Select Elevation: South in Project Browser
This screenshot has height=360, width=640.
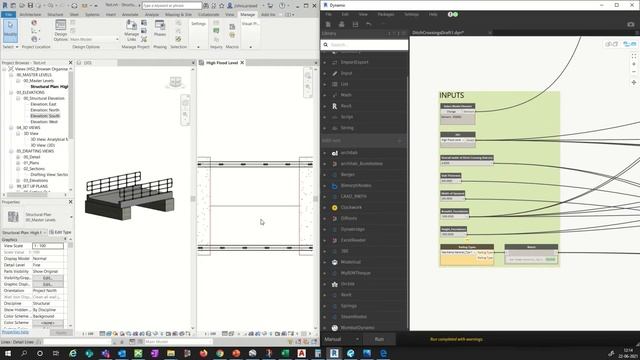45,116
